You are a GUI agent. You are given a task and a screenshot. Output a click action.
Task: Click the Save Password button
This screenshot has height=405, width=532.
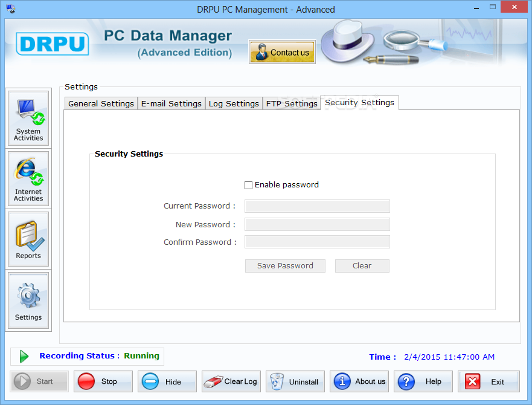coord(286,266)
